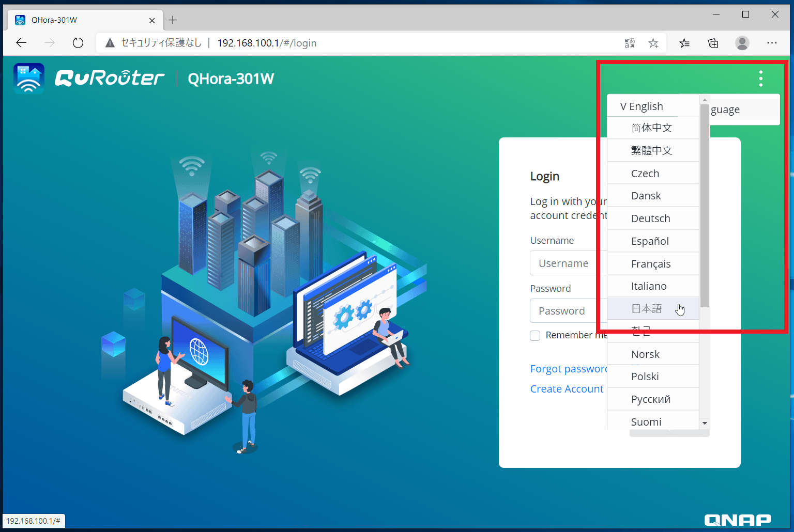Click the not-secure warning triangle icon
Image resolution: width=794 pixels, height=532 pixels.
coord(110,43)
